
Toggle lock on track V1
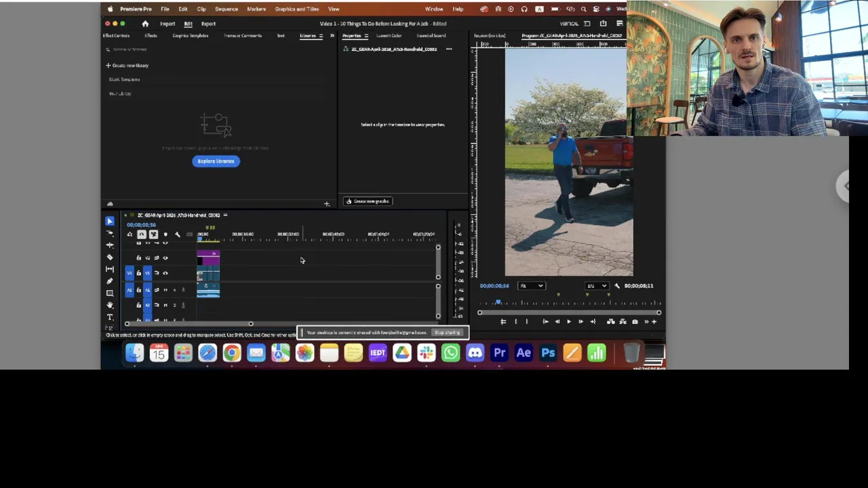tap(138, 273)
